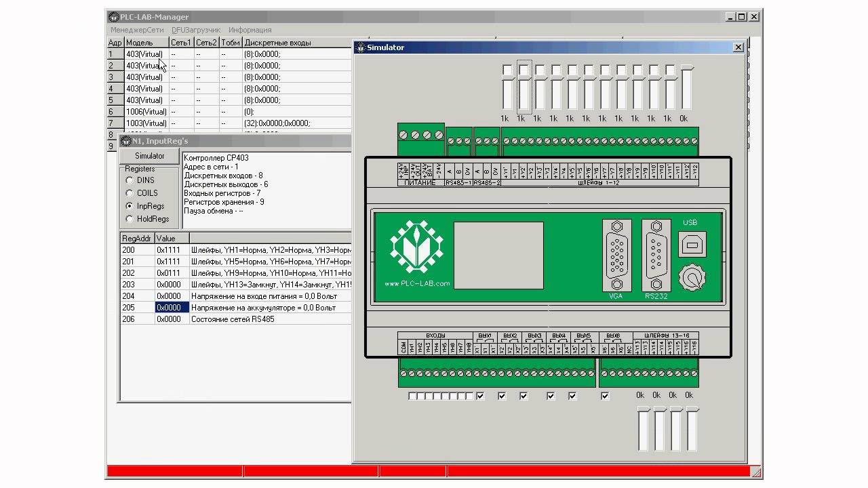Select address 3 row 403(Virtual)
The image size is (868, 488).
[230, 77]
